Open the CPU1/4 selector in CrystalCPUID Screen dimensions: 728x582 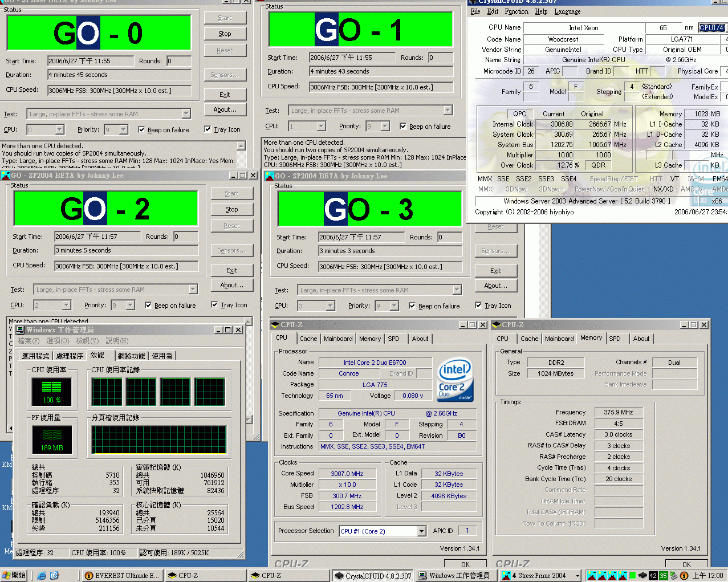tap(712, 27)
